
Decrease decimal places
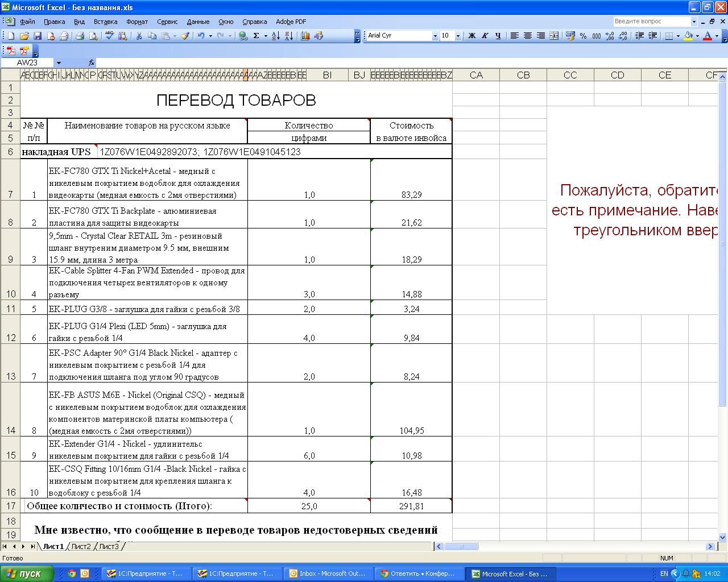coord(623,36)
